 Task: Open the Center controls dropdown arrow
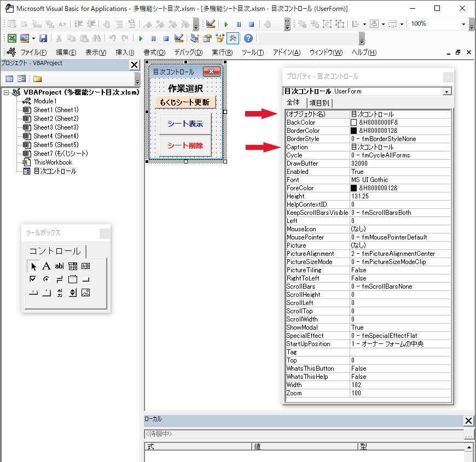coord(383,24)
